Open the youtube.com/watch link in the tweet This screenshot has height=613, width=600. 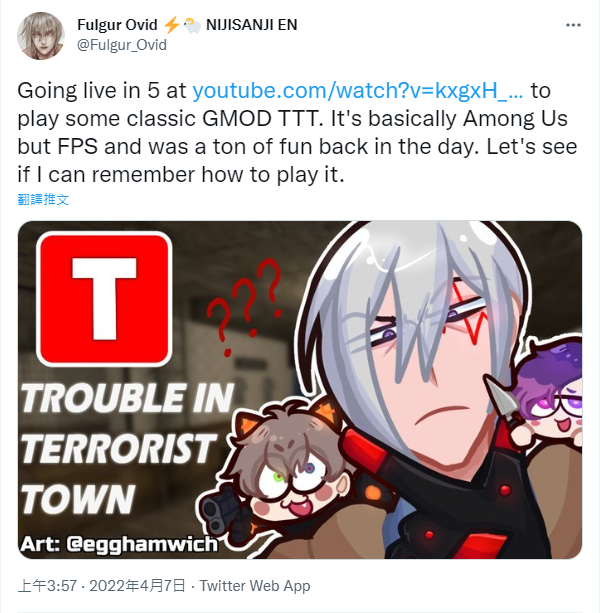(358, 91)
